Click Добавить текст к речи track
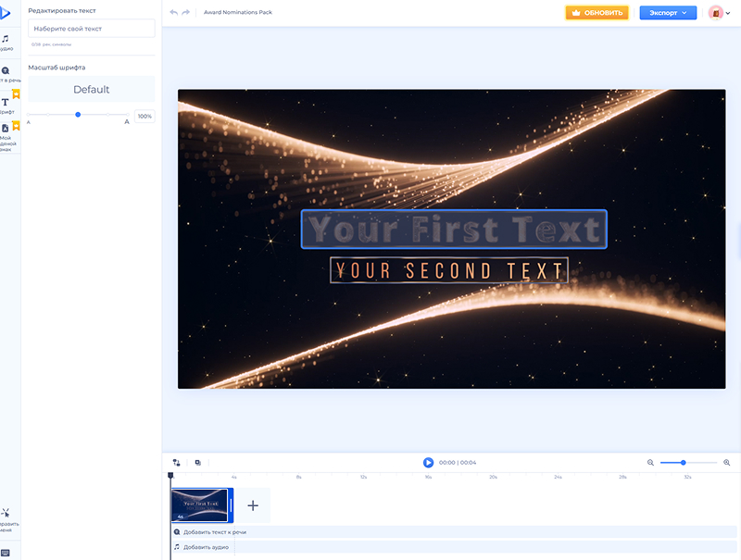This screenshot has width=741, height=560. click(x=214, y=532)
